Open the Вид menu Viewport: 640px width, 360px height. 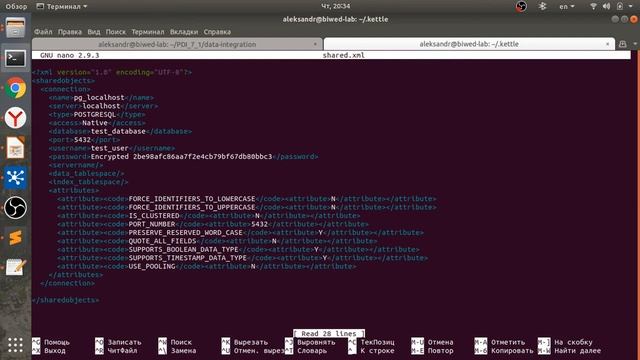pyautogui.click(x=94, y=32)
